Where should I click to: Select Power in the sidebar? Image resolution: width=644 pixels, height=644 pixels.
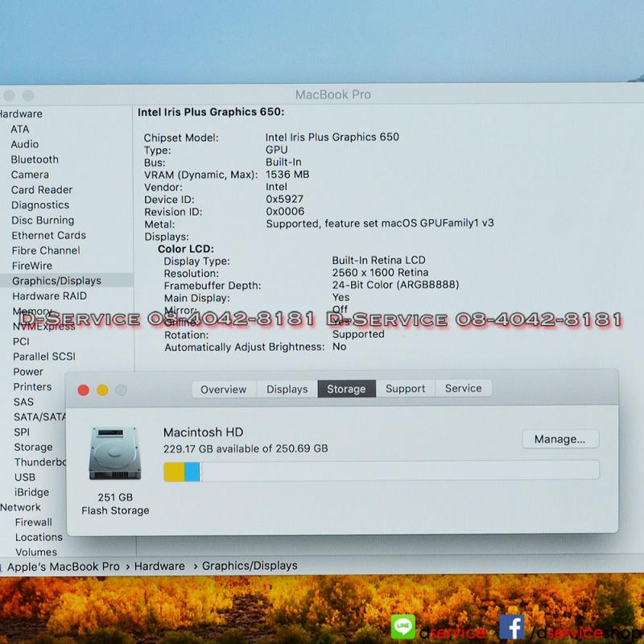coord(28,372)
